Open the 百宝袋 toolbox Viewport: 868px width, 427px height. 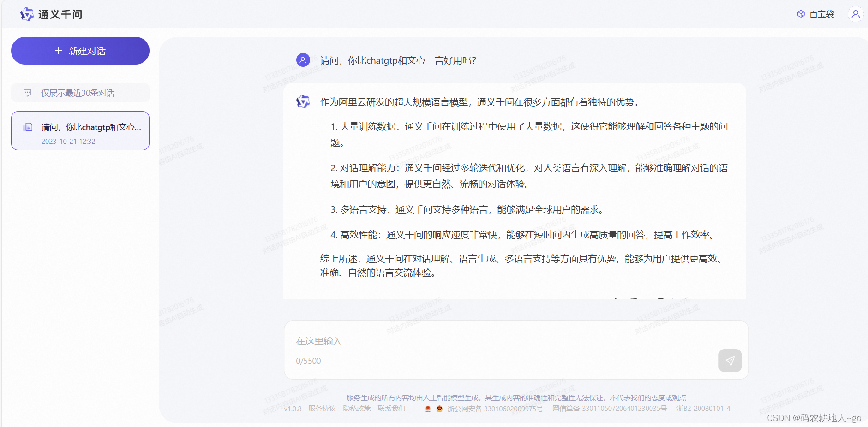pyautogui.click(x=815, y=14)
